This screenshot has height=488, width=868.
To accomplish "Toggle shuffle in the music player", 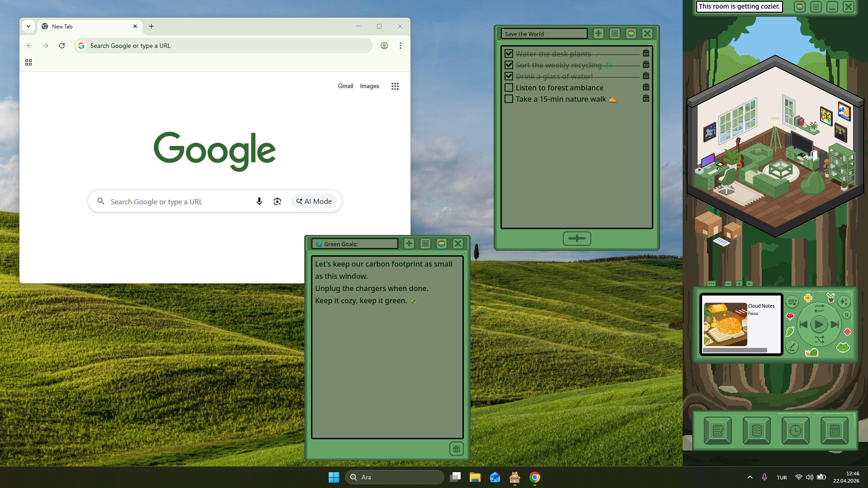I will tap(819, 340).
